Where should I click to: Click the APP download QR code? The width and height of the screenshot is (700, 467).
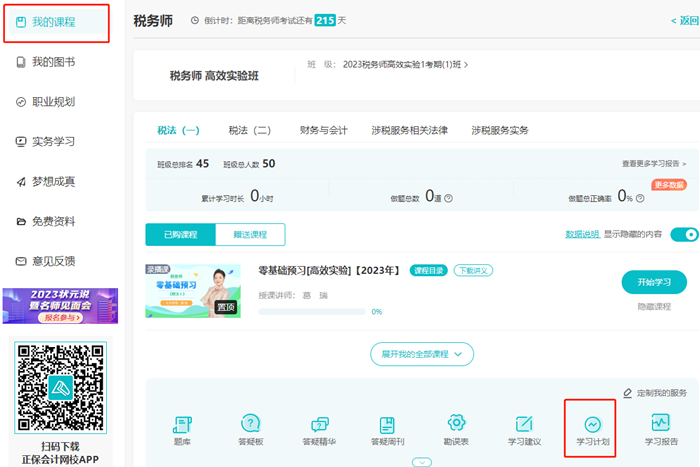tap(60, 388)
